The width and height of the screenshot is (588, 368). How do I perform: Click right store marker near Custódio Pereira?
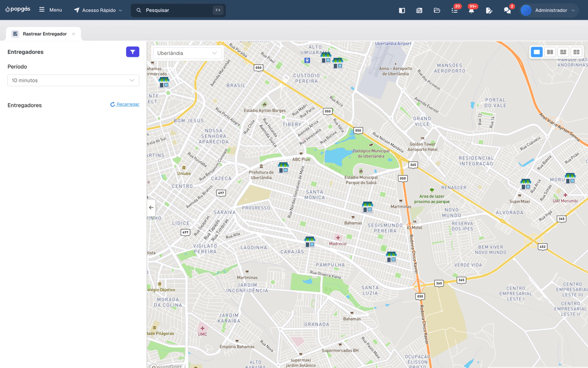click(338, 63)
